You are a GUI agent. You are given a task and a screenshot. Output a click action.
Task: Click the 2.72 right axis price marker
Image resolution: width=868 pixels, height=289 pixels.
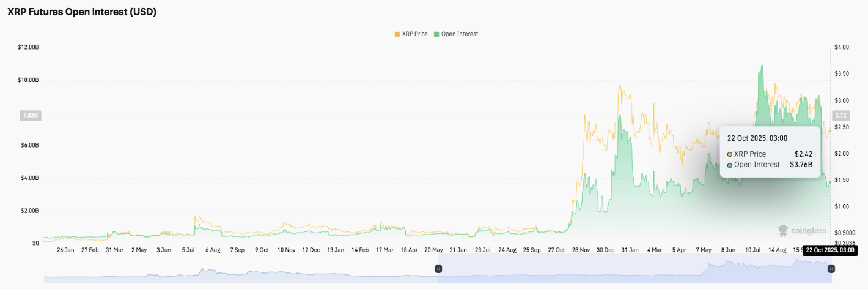pyautogui.click(x=840, y=116)
